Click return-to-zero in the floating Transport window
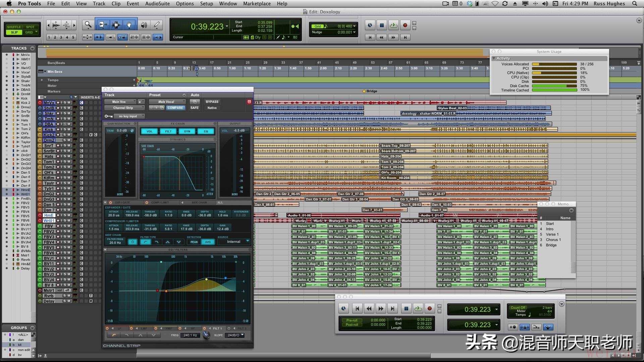 coord(358,308)
